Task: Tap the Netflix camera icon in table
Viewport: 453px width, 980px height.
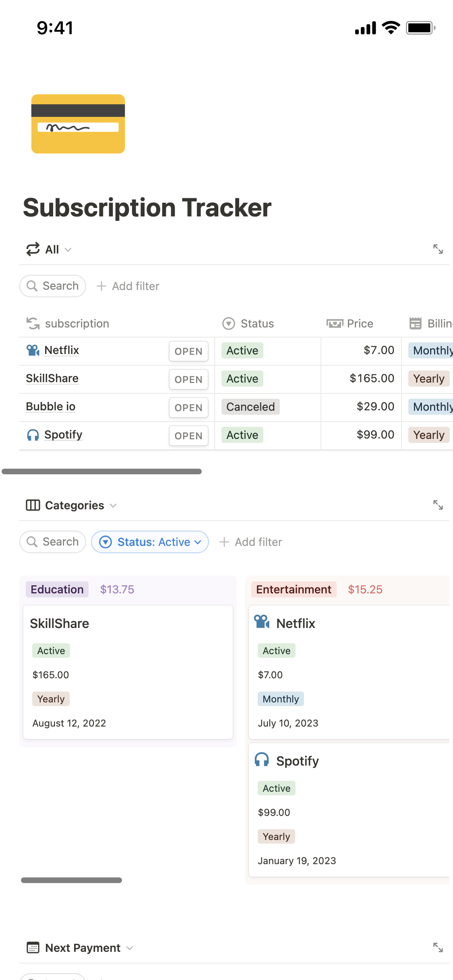Action: tap(33, 350)
